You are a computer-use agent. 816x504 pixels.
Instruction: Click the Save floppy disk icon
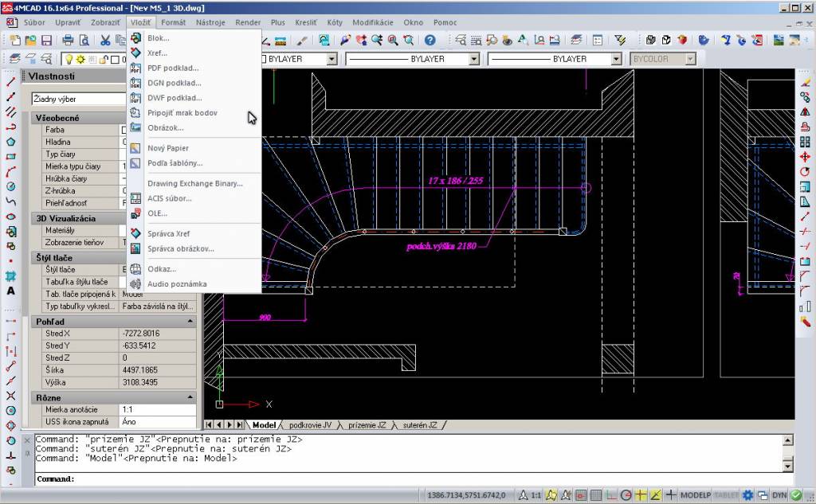(x=46, y=40)
